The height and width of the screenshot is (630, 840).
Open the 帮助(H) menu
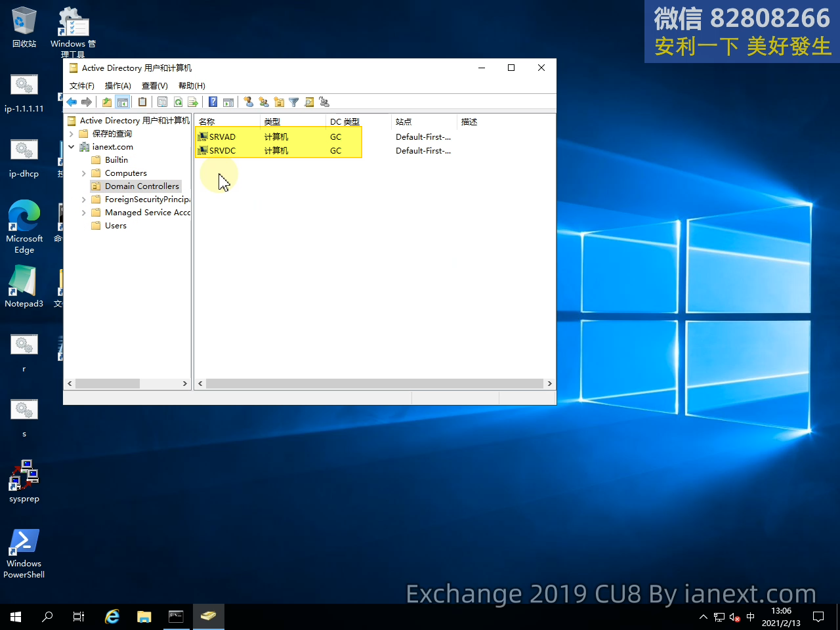[x=192, y=86]
